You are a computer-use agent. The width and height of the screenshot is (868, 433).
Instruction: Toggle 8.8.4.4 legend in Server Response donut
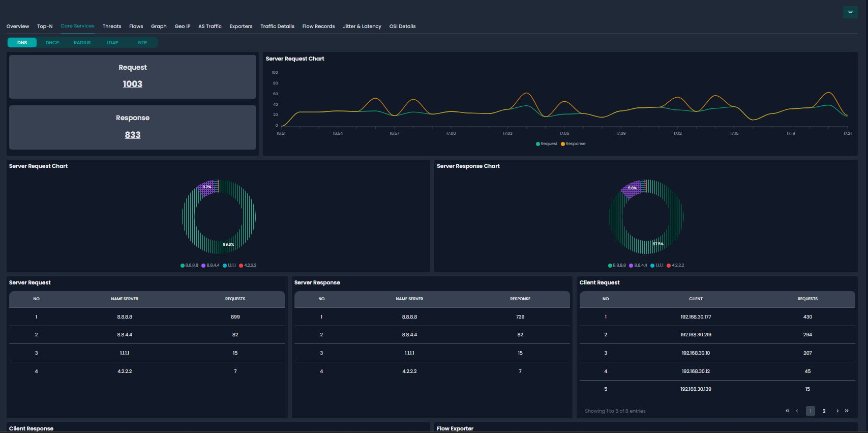[x=638, y=266]
